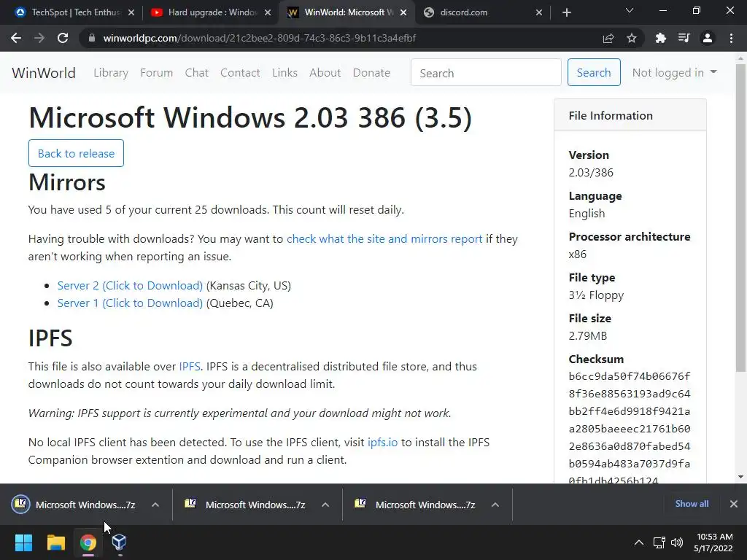Click the Chrome taskbar icon
Screen dimensions: 747x560
pyautogui.click(x=88, y=542)
